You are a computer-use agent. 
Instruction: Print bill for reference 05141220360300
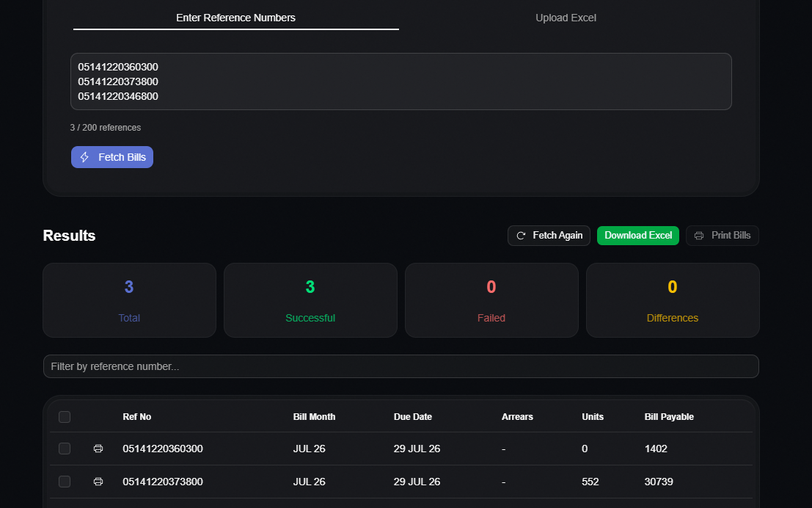[x=98, y=449]
